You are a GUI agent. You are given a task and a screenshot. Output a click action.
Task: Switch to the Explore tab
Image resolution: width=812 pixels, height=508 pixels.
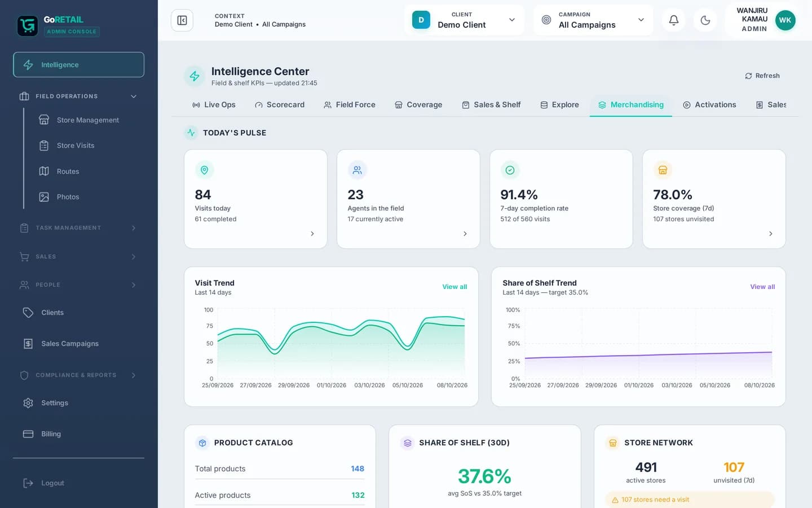point(560,105)
